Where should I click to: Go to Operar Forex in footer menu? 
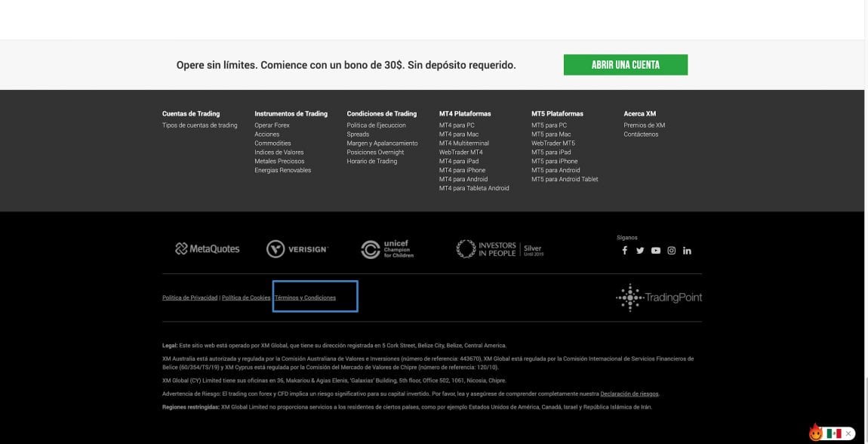(x=272, y=125)
